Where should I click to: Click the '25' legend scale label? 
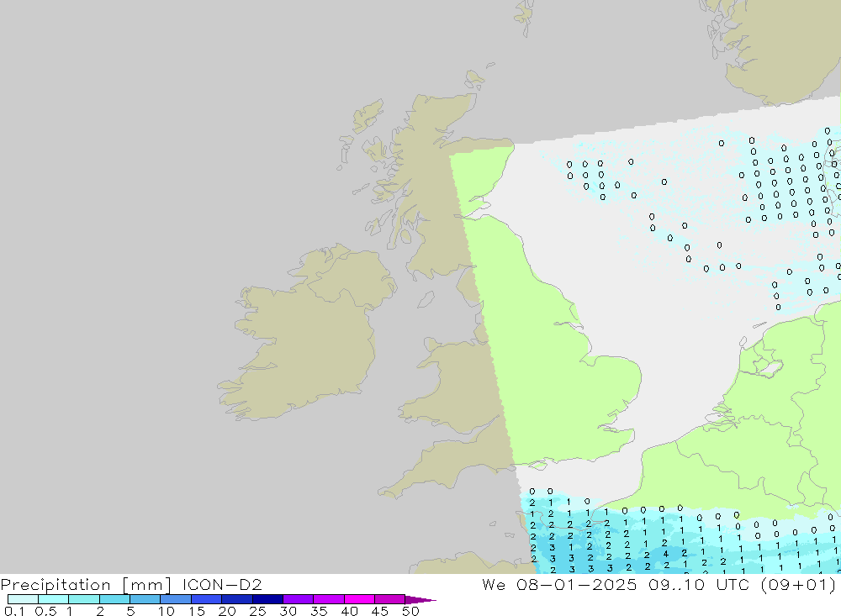tap(257, 611)
